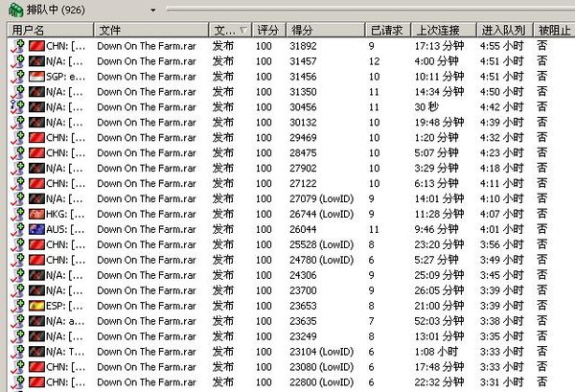This screenshot has width=575, height=392.
Task: Select the user name SGP: e…
Action: tap(65, 77)
